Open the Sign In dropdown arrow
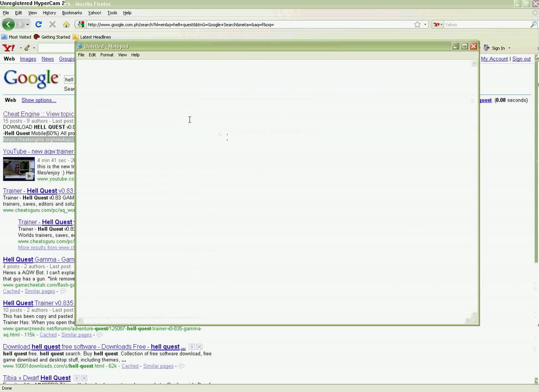The width and height of the screenshot is (539, 392). [x=509, y=48]
